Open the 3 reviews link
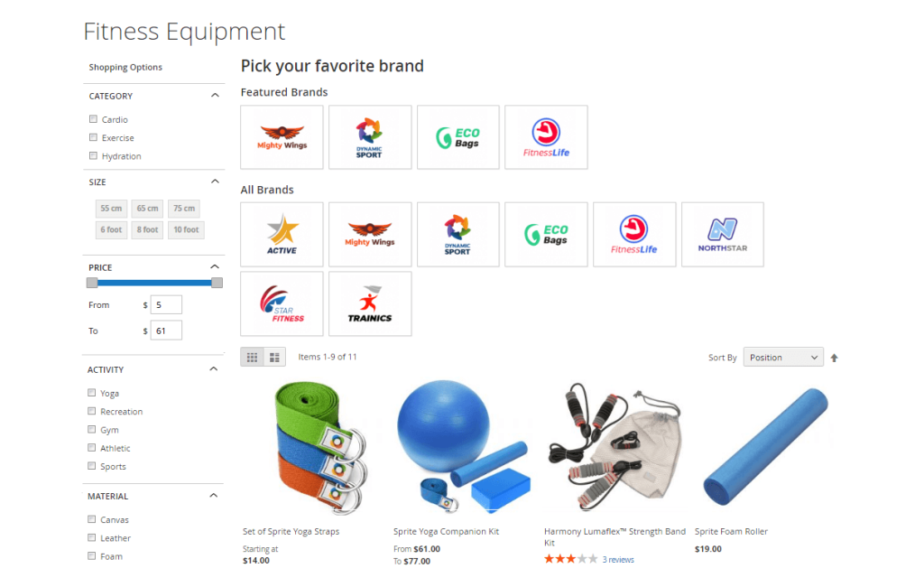The height and width of the screenshot is (587, 924). point(618,560)
